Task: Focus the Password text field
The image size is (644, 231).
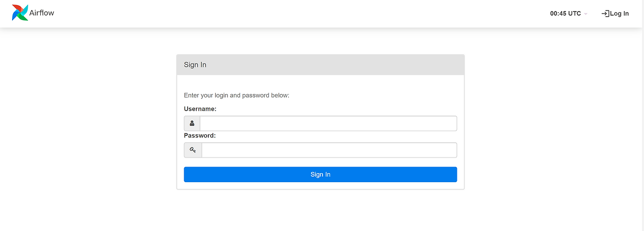Action: pos(329,150)
